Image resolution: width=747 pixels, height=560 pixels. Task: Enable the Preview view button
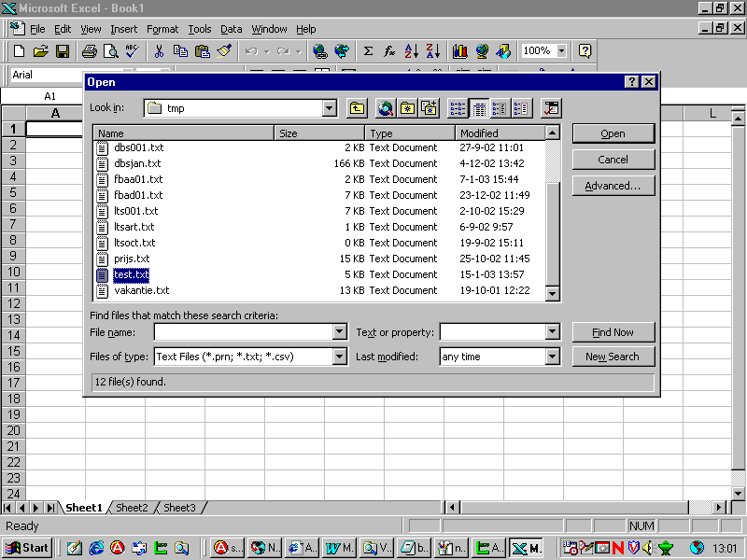tap(521, 108)
